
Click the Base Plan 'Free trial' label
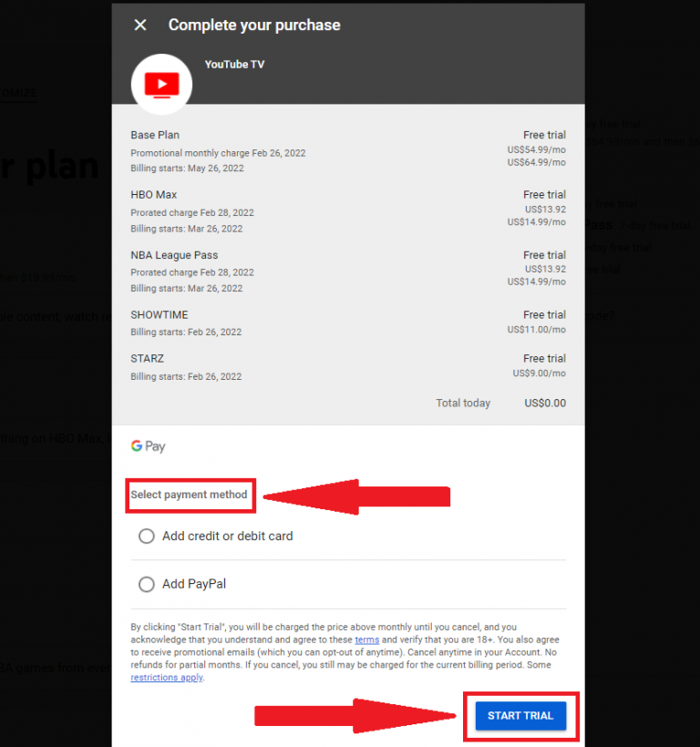(x=545, y=135)
